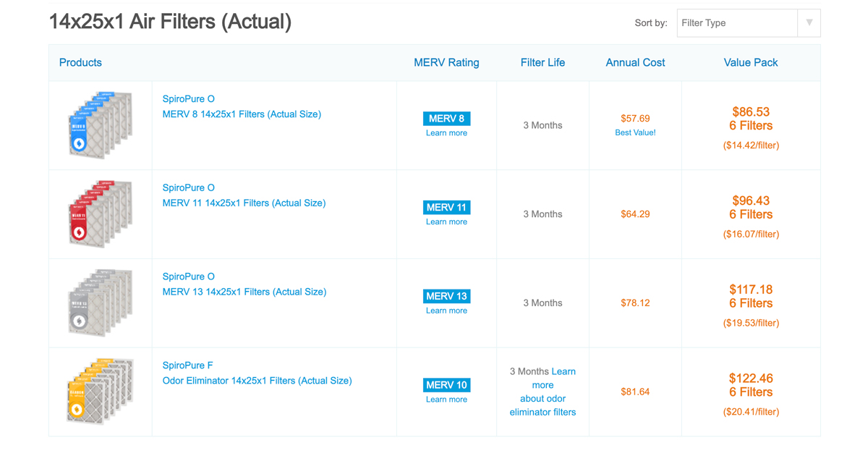Screen dimensions: 868x456
Task: Click the MERV 10 rating badge
Action: coord(446,385)
